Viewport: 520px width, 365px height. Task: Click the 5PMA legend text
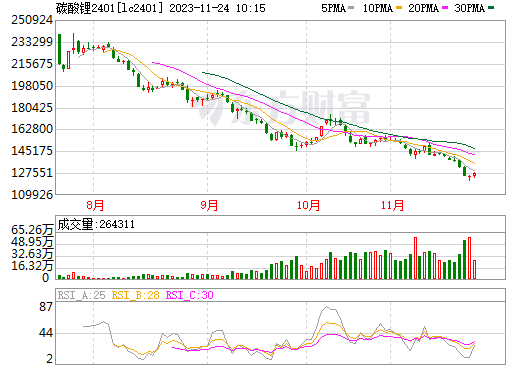tap(333, 8)
